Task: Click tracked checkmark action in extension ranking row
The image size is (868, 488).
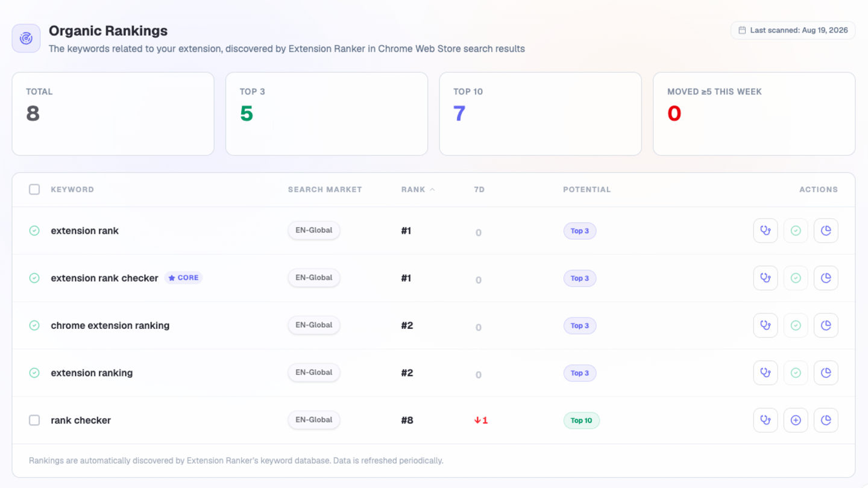Action: tap(796, 373)
